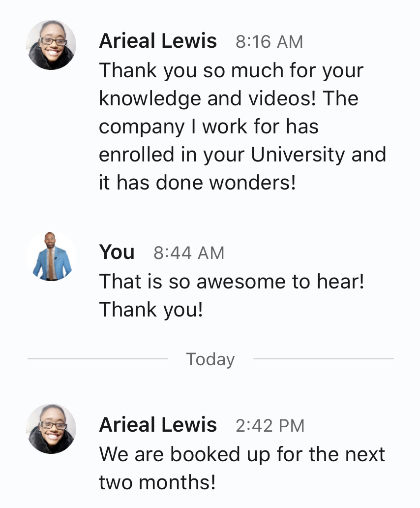Open Arieal Lewis's avatar beside the 2:42 PM message
Viewport: 420px width, 508px height.
pos(51,429)
